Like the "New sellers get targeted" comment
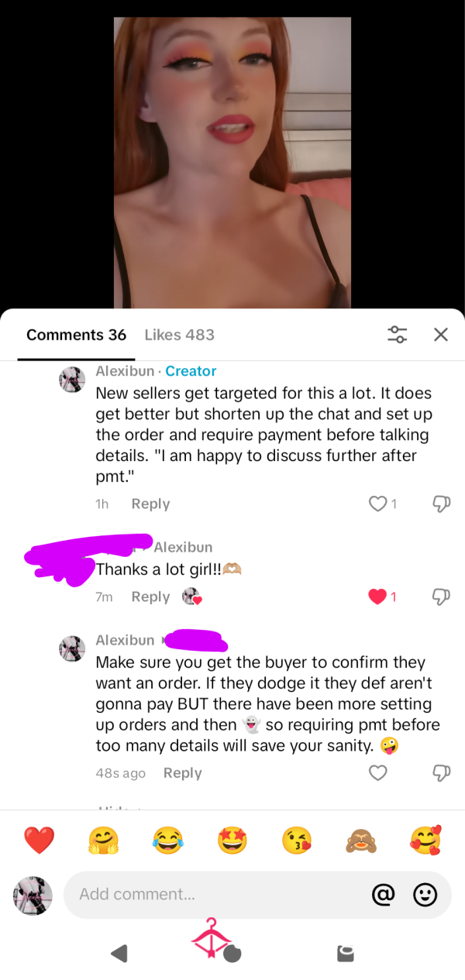This screenshot has height=980, width=465. [377, 504]
